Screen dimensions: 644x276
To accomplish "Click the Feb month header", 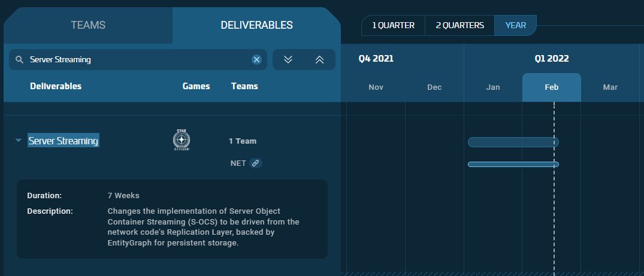I will pos(552,87).
